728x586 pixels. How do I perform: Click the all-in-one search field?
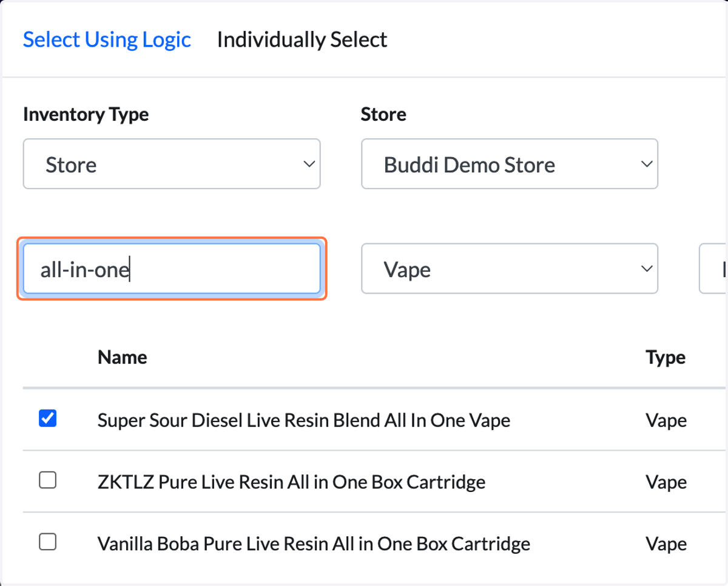(172, 269)
